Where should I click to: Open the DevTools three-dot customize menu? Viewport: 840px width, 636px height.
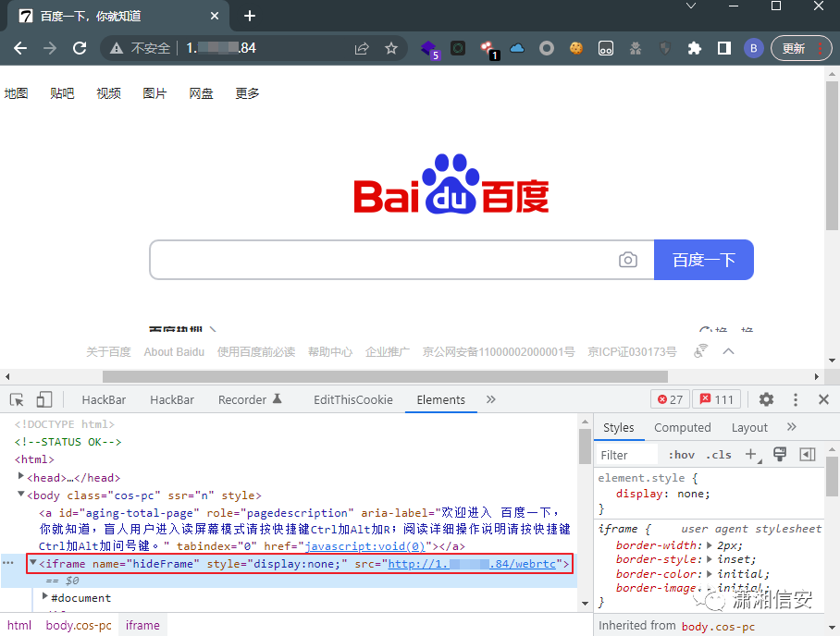click(796, 399)
